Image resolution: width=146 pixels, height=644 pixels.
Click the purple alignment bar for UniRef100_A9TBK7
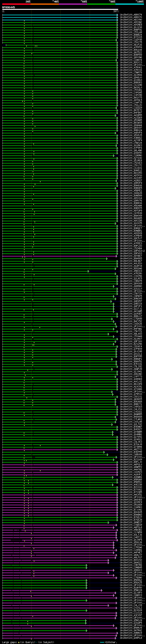(x=60, y=256)
